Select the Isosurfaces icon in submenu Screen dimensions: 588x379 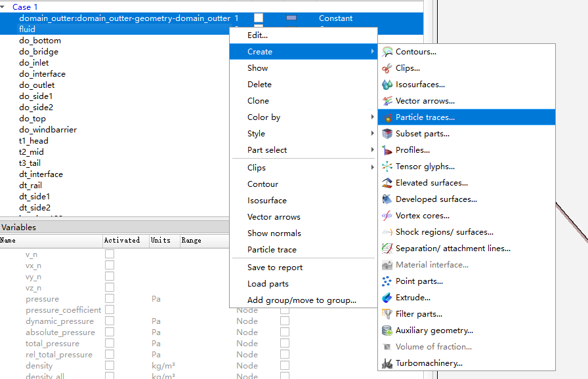387,85
